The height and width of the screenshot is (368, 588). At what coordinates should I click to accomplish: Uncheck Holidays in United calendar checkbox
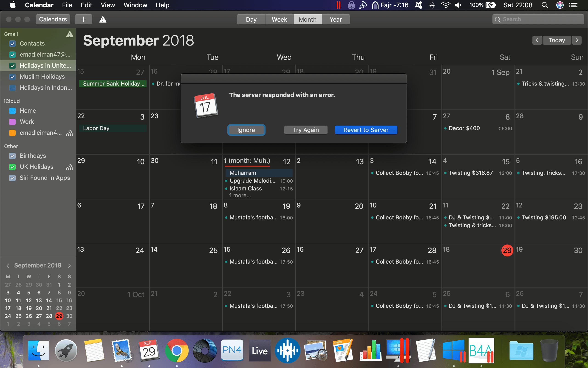(x=12, y=66)
